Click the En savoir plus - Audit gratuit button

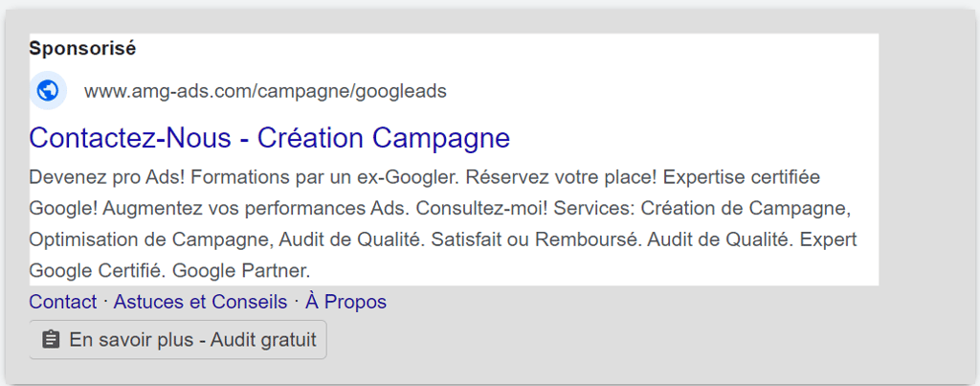177,340
